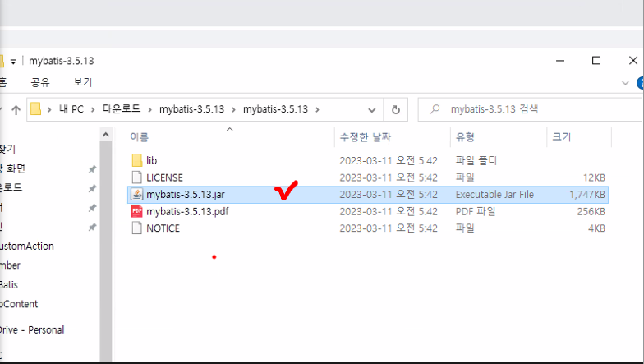This screenshot has height=364, width=644.
Task: Go to first mybatis-3.5.13 breadcrumb
Action: 192,109
